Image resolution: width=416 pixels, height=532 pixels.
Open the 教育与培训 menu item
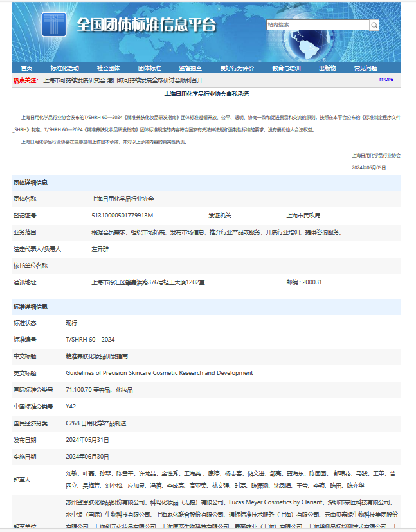[x=287, y=68]
